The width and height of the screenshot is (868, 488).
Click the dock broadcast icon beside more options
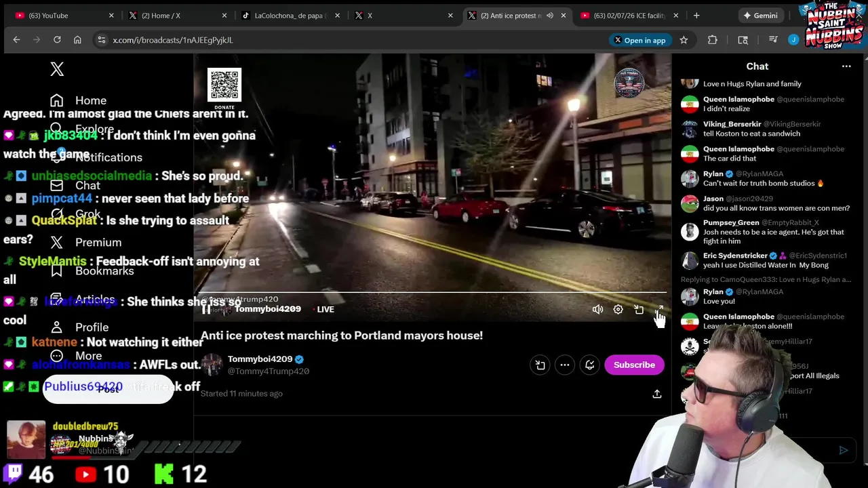[x=540, y=365]
